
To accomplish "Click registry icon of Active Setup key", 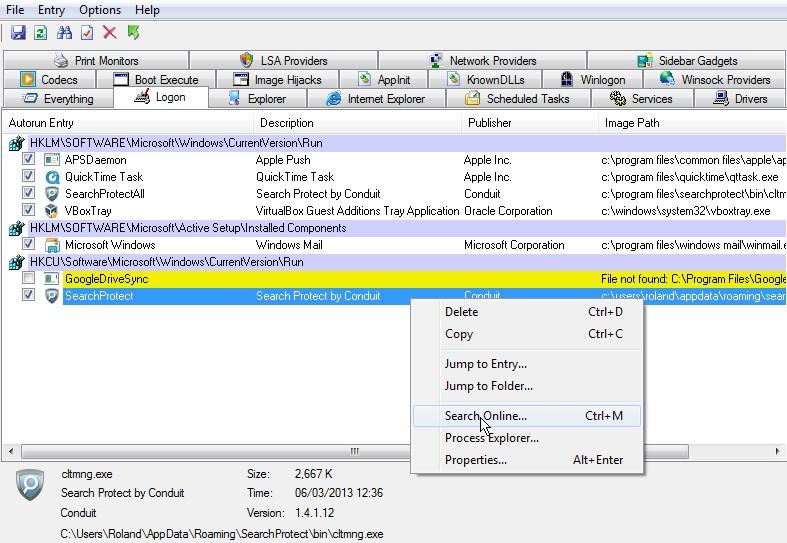I will (17, 228).
